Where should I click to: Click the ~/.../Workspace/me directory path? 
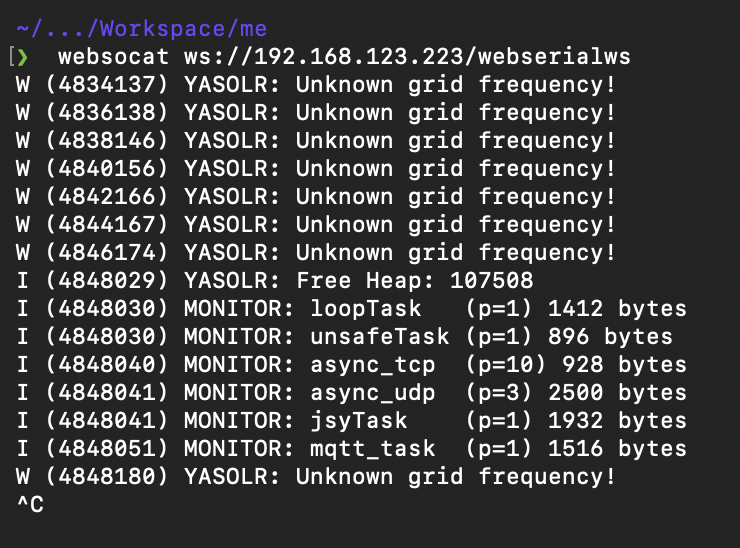tap(142, 29)
